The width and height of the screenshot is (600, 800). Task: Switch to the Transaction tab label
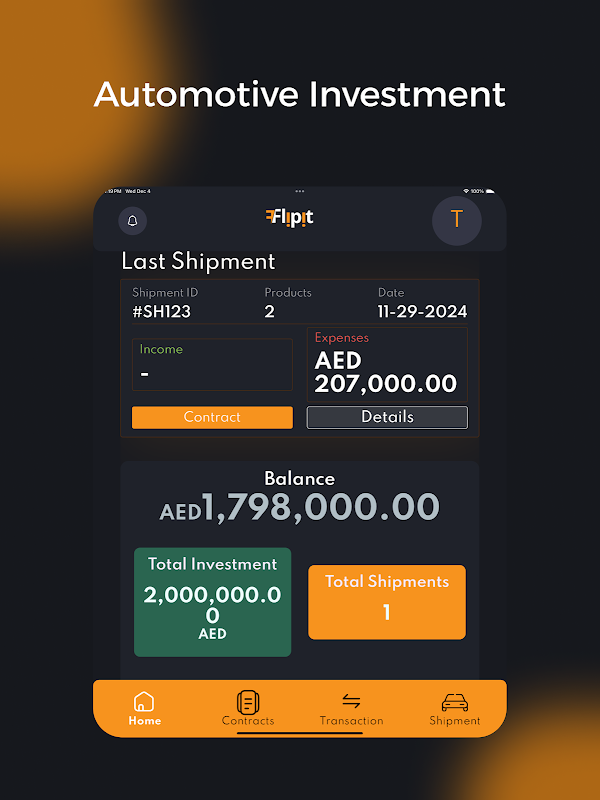point(351,721)
